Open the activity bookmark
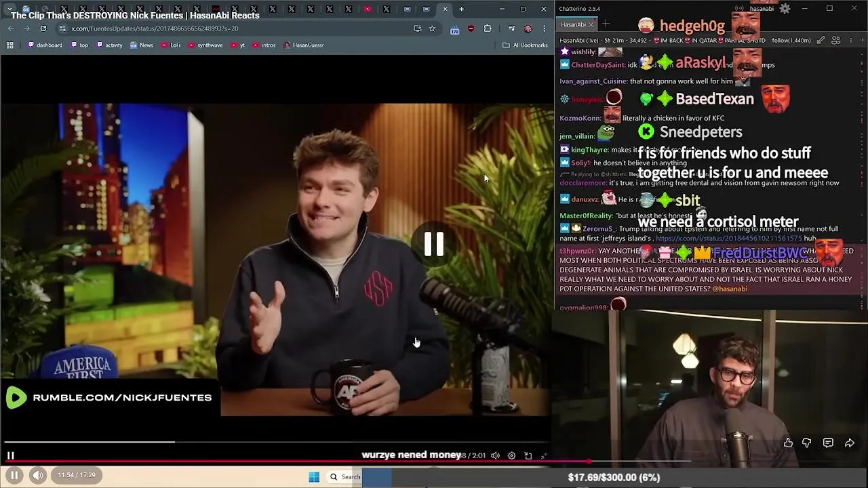 click(x=109, y=45)
